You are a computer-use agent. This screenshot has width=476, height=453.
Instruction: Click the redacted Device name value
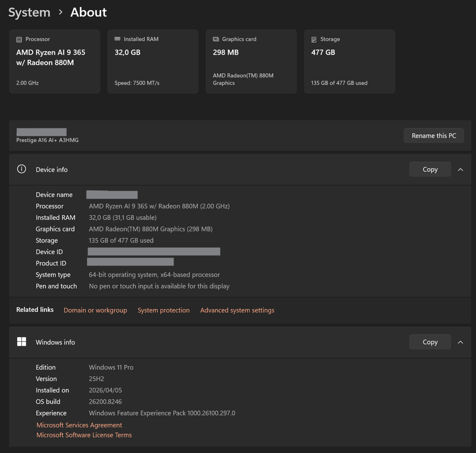pyautogui.click(x=112, y=195)
